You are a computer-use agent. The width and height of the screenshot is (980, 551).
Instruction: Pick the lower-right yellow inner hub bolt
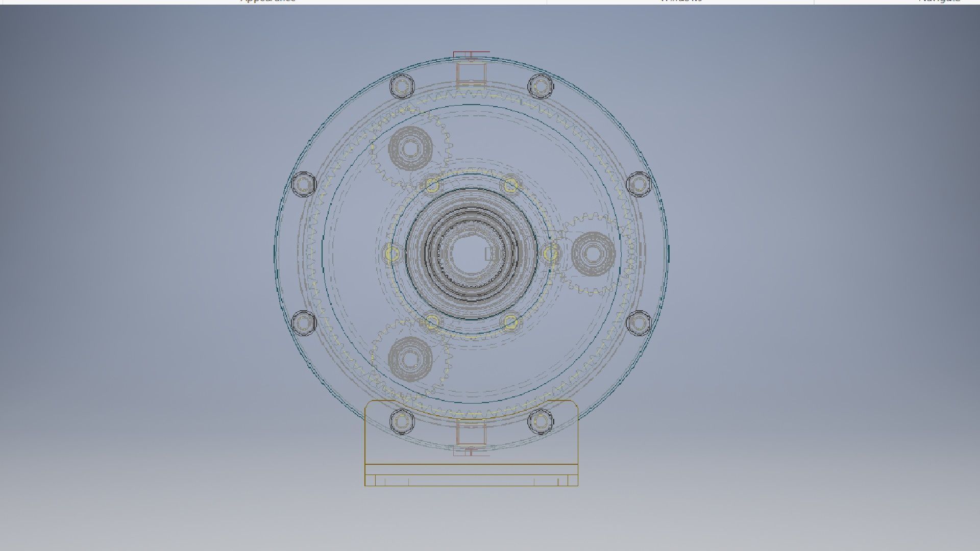pyautogui.click(x=511, y=322)
